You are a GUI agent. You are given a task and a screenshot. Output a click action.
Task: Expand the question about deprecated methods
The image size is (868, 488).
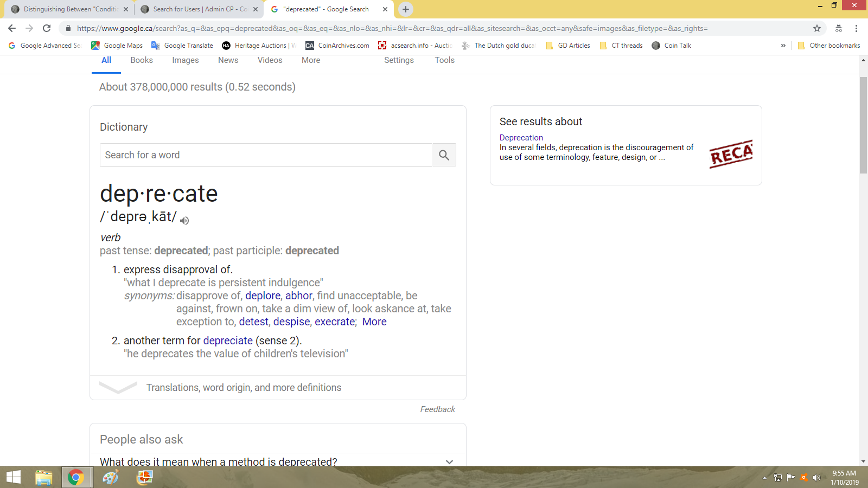point(449,462)
